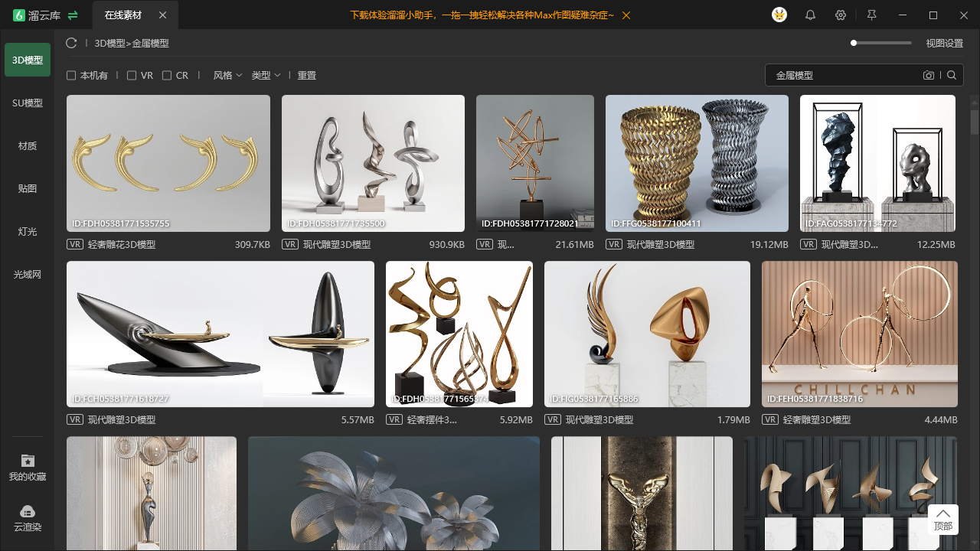Dismiss the orange promotional banner
The image size is (980, 551).
626,15
